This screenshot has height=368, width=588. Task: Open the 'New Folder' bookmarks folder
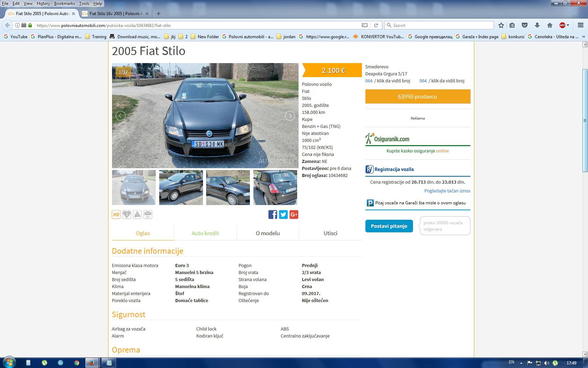(205, 36)
